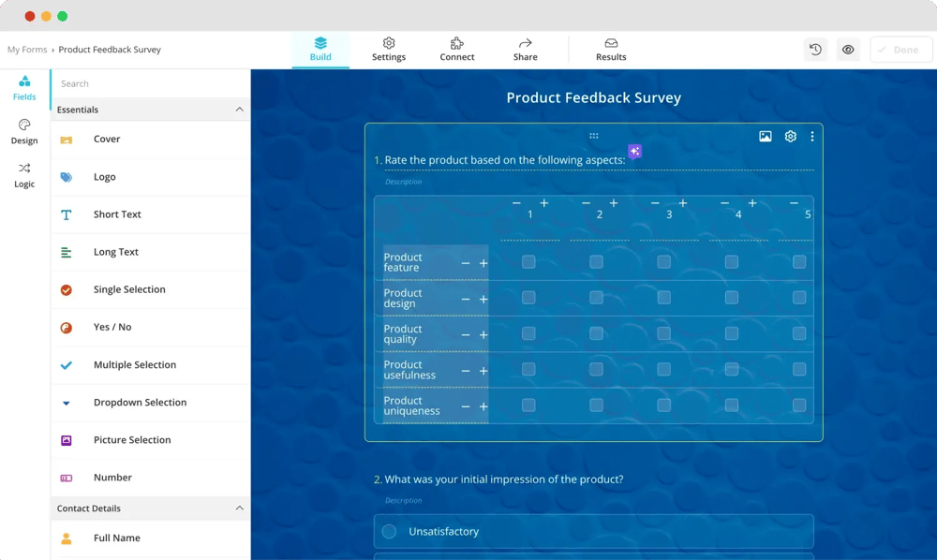
Task: Switch to the Settings tab
Action: point(388,50)
